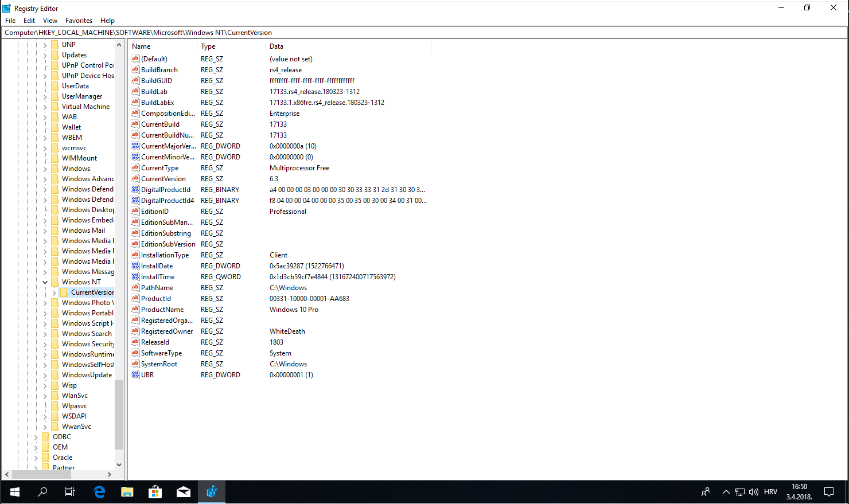
Task: Expand the Windows Search key
Action: 45,334
